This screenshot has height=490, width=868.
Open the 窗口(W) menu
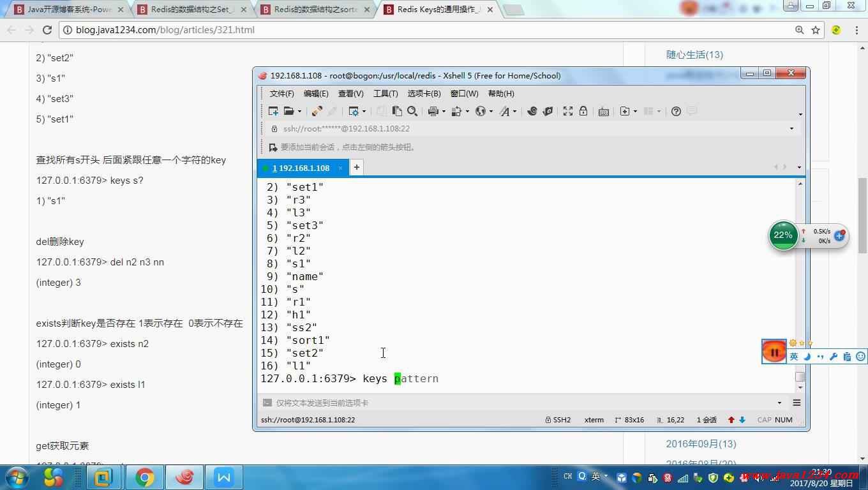tap(464, 94)
